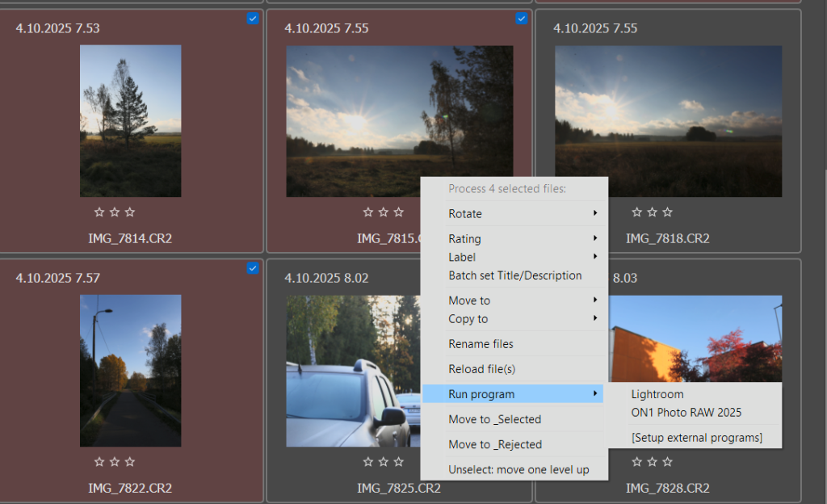Expand the Rotate submenu

pos(514,214)
